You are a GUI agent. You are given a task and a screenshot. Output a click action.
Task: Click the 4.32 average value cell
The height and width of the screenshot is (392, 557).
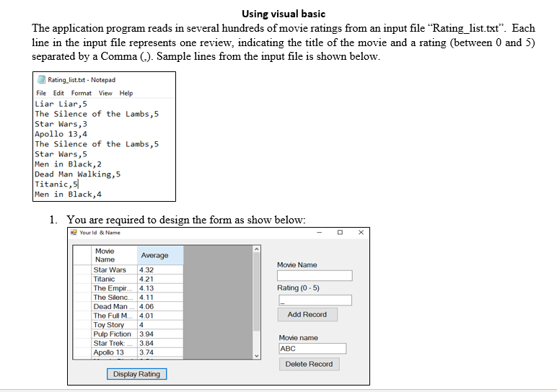pos(160,270)
